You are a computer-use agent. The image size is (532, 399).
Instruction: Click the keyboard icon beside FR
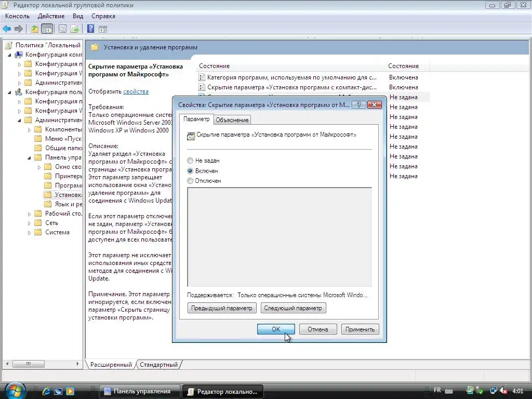(x=448, y=391)
